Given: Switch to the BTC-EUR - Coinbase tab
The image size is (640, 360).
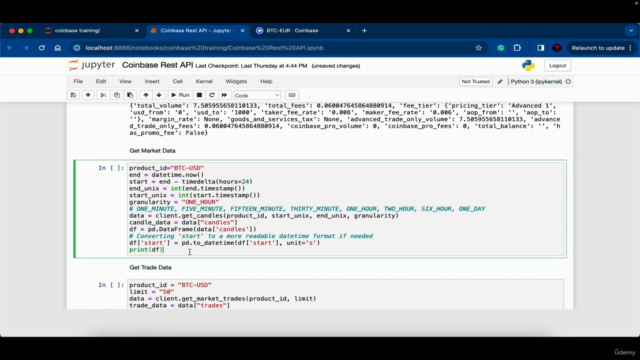Looking at the screenshot, I should click(x=302, y=31).
